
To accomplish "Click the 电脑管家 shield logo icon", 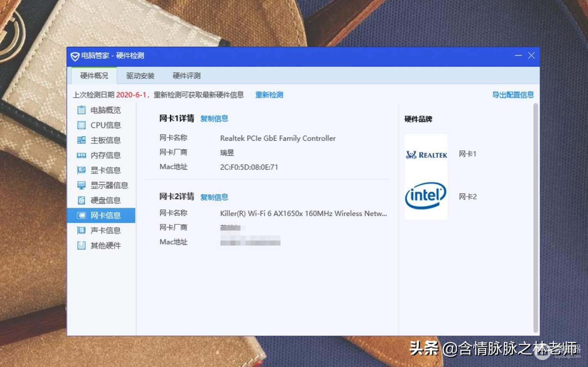I will [x=75, y=56].
